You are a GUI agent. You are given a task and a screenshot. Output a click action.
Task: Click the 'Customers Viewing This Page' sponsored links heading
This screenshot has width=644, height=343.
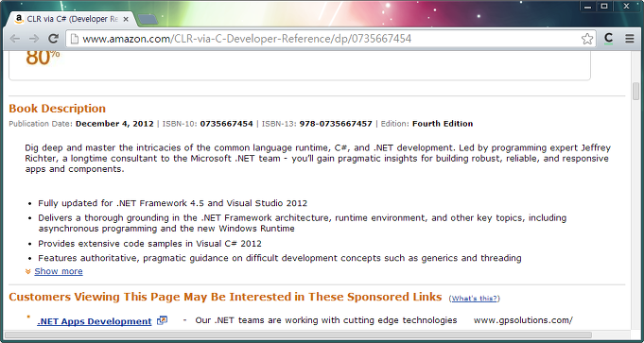point(225,297)
